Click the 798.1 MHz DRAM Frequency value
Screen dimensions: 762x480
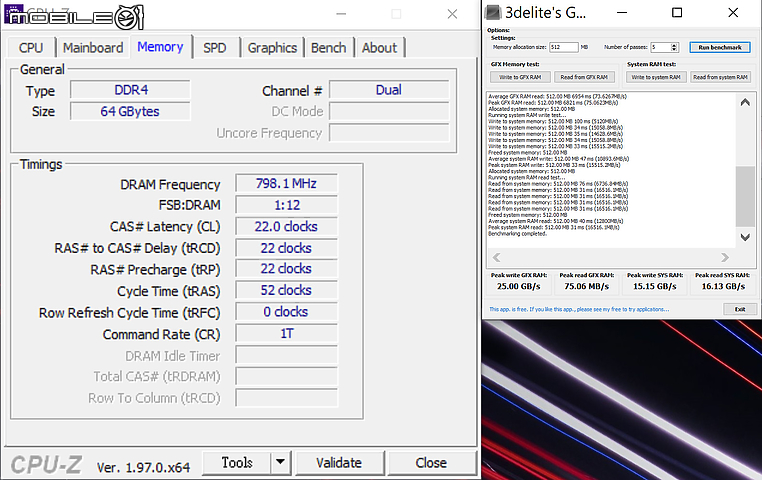point(286,184)
